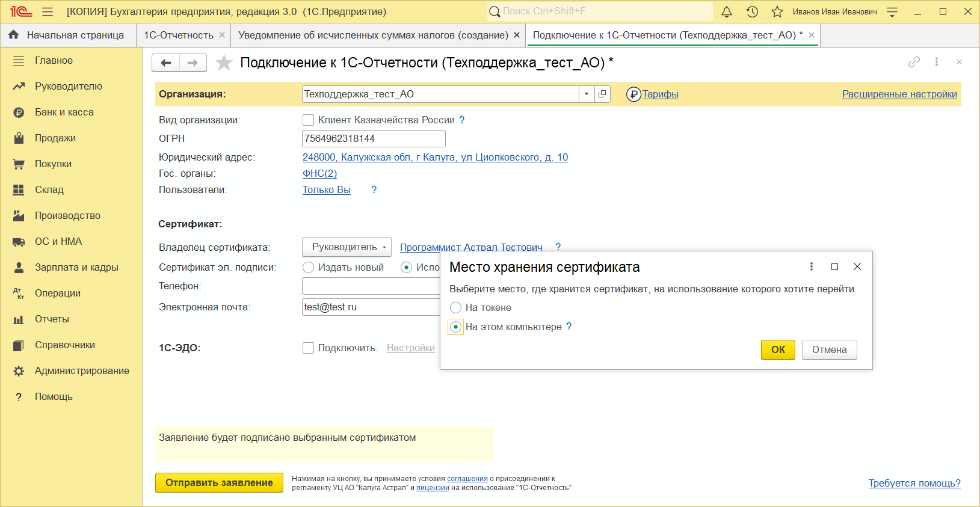Open service settings icon next to user name
The width and height of the screenshot is (980, 507).
[x=892, y=11]
